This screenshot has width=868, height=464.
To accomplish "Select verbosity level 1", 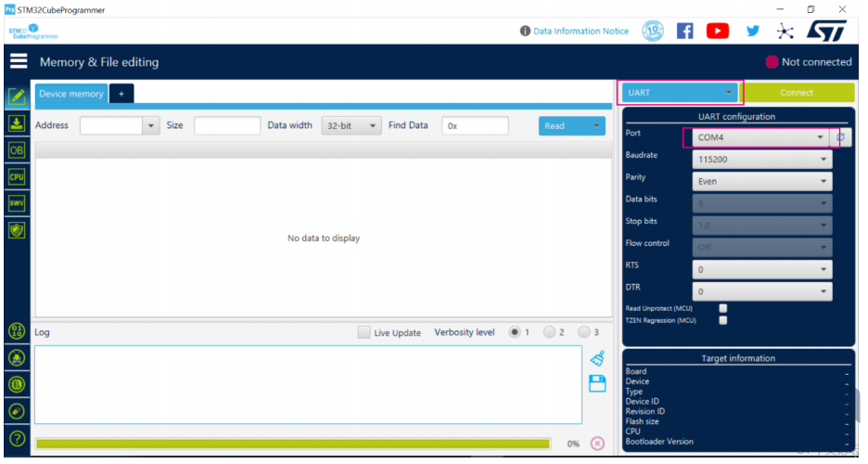I will click(515, 332).
